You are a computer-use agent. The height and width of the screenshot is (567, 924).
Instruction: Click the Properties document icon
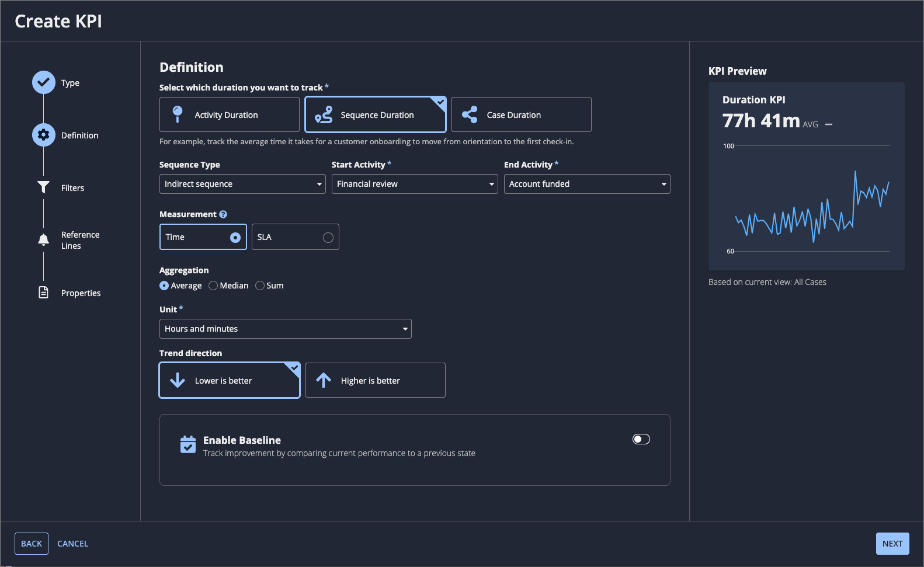43,292
